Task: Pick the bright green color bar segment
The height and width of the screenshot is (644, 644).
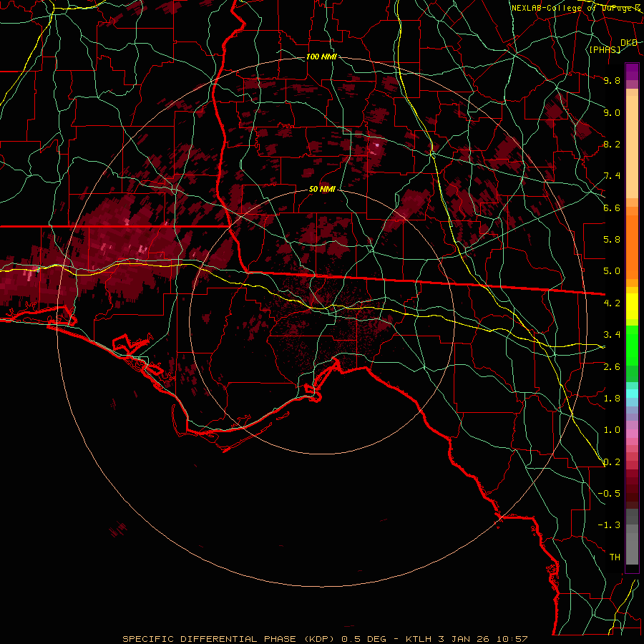Action: click(632, 346)
